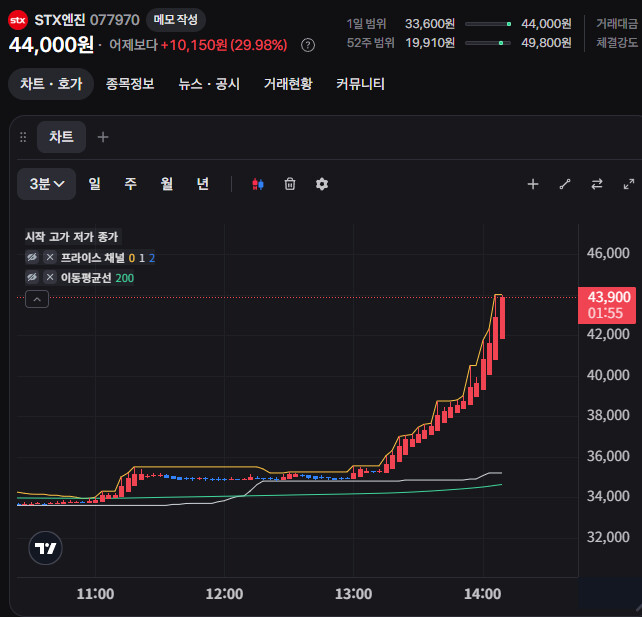The width and height of the screenshot is (642, 617).
Task: Click the 43,900 current price label
Action: click(x=607, y=305)
